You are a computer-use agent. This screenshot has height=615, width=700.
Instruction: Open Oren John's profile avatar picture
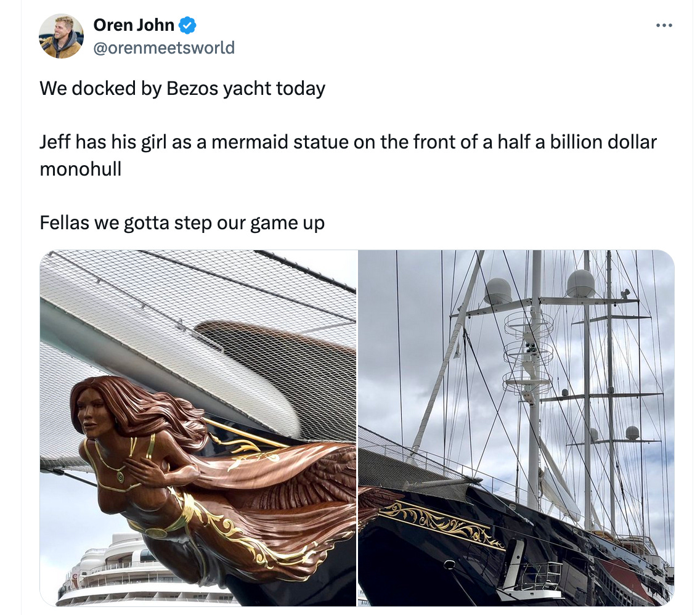click(61, 36)
